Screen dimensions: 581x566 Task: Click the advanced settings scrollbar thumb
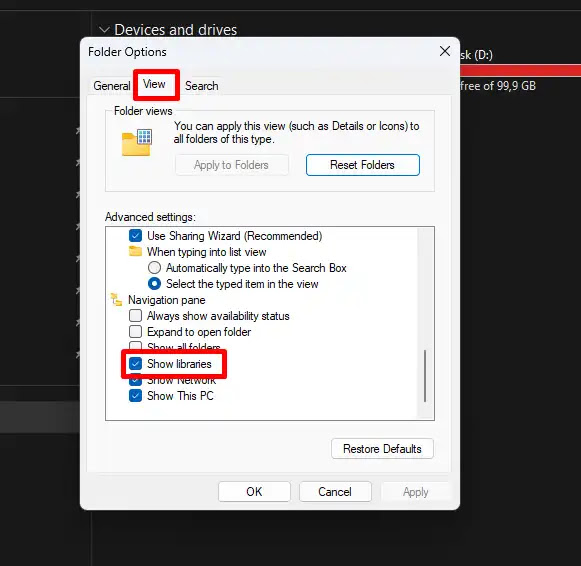[425, 376]
